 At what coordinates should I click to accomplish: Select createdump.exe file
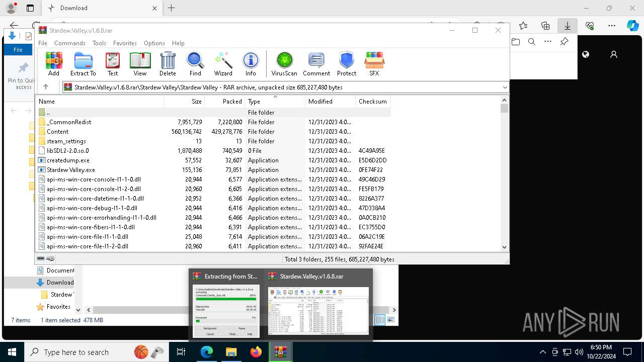click(214, 160)
